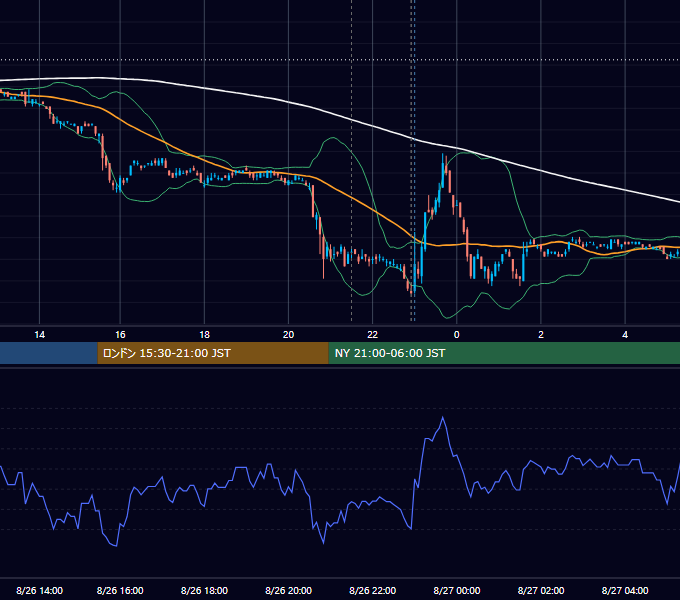Screen dimensions: 680x600
Task: Click the hour 16 axis tick label
Action: click(120, 335)
